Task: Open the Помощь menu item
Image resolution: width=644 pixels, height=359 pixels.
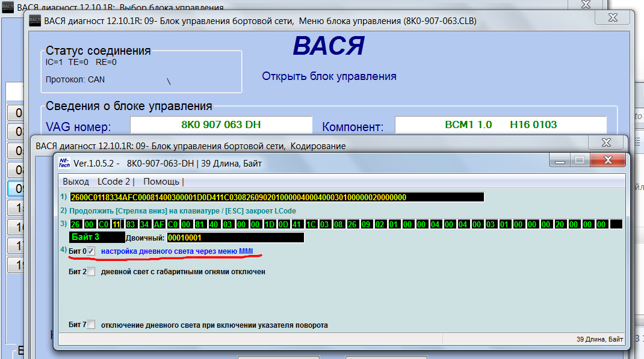Action: point(161,182)
